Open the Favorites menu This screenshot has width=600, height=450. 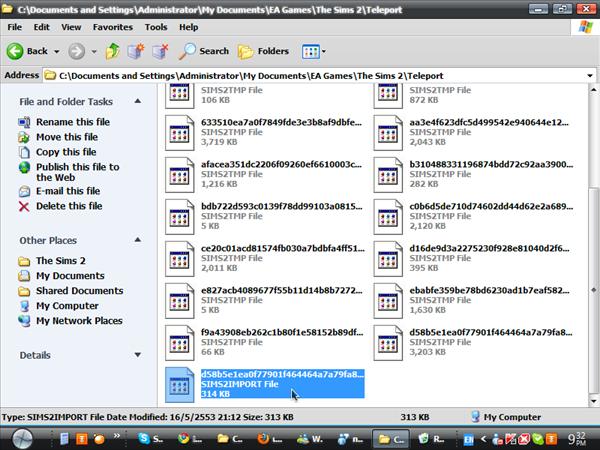[x=112, y=27]
